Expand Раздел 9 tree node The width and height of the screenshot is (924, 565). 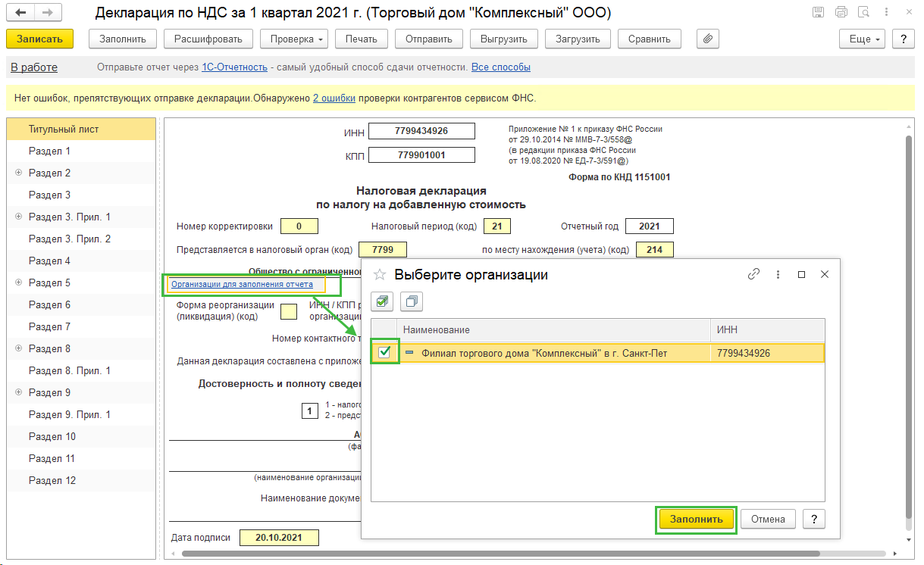click(18, 392)
